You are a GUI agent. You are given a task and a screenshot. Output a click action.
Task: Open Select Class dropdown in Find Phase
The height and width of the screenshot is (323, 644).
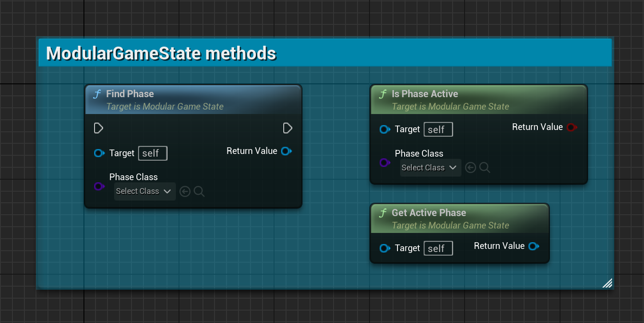click(145, 191)
